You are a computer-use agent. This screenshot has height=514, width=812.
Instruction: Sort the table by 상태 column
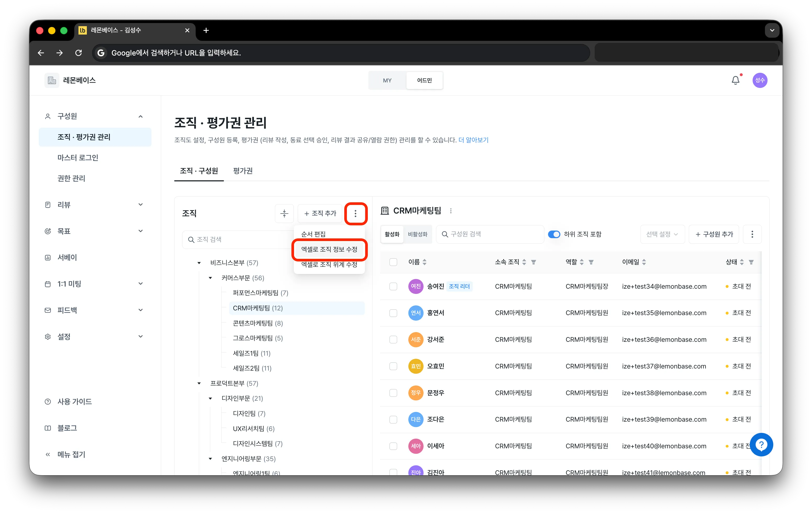[x=742, y=262]
